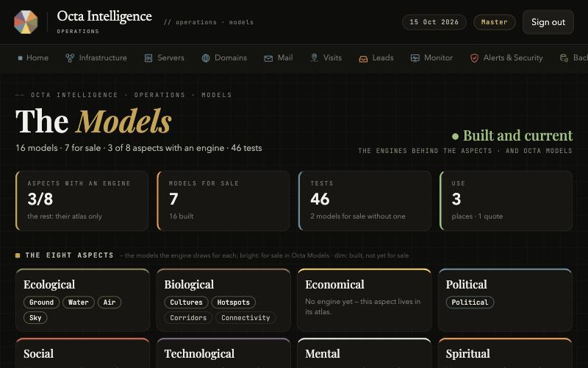Click the Backups database icon
Viewport: 588px width, 368px height.
point(564,58)
